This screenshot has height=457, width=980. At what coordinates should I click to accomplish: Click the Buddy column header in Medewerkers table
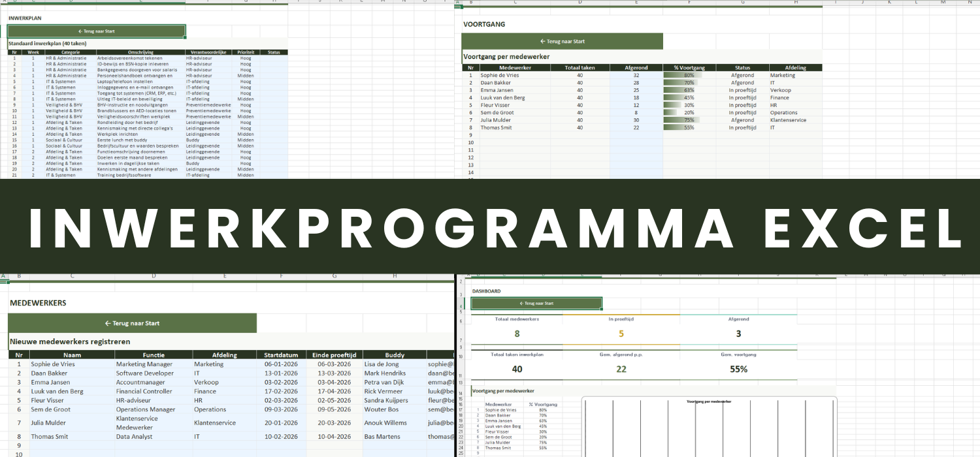click(x=395, y=355)
